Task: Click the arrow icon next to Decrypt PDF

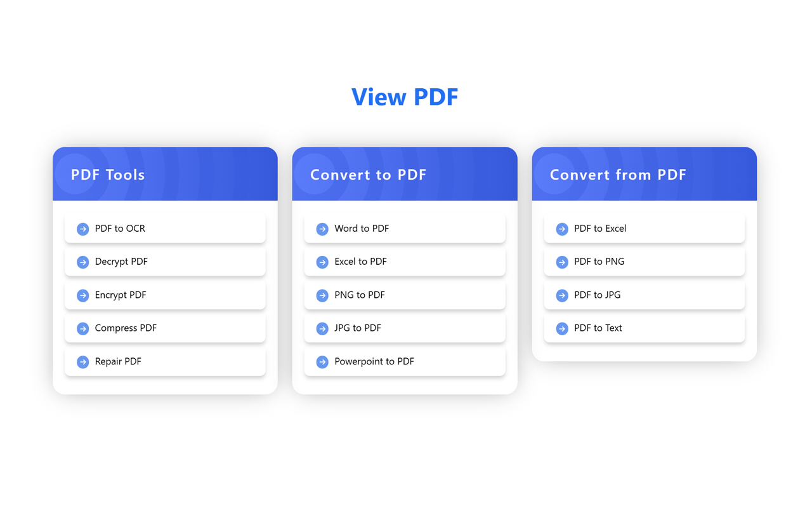Action: (82, 262)
